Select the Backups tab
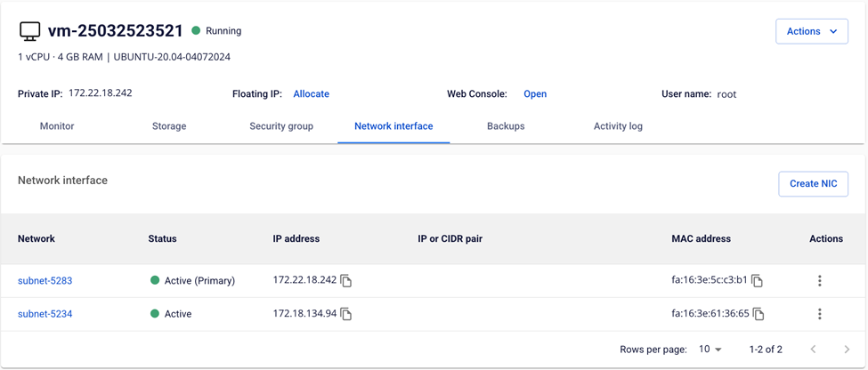Screen dimensions: 868x370 click(506, 126)
